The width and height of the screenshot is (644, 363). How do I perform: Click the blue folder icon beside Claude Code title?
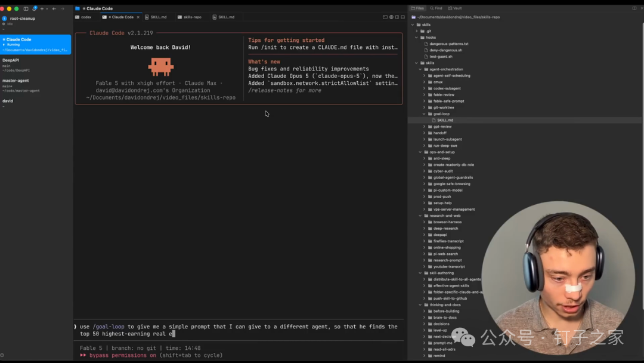(77, 8)
